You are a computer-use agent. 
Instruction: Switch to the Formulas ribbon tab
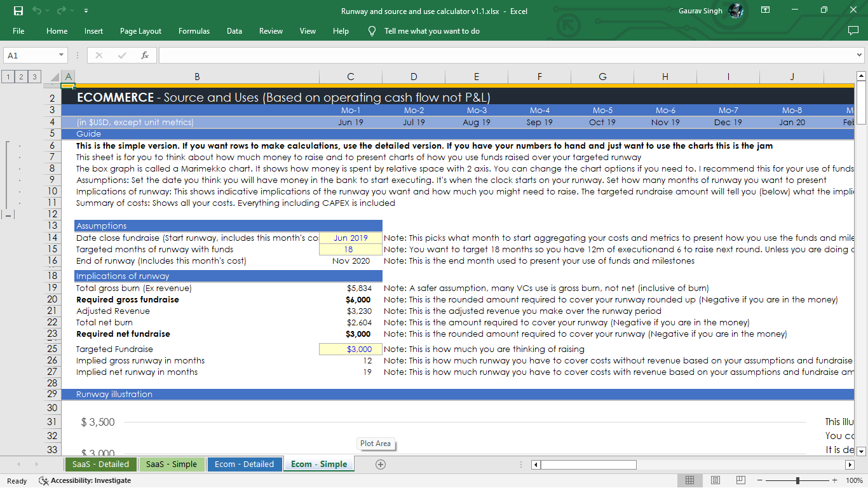pyautogui.click(x=194, y=30)
